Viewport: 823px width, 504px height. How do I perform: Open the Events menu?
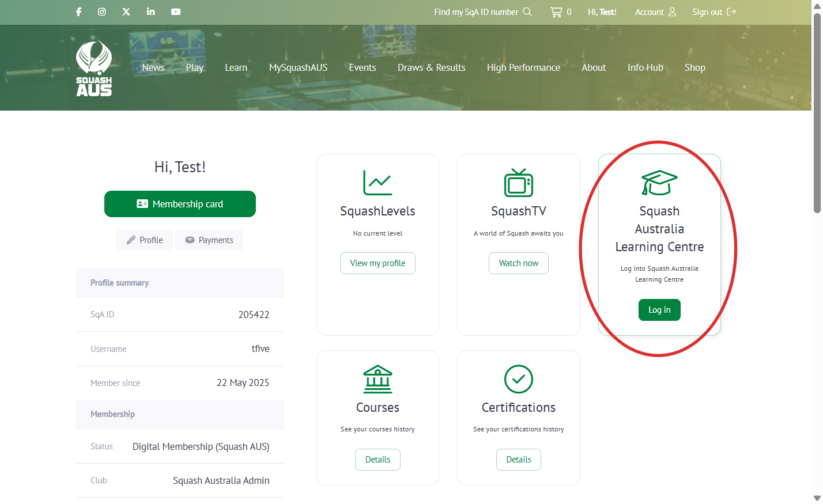click(363, 67)
